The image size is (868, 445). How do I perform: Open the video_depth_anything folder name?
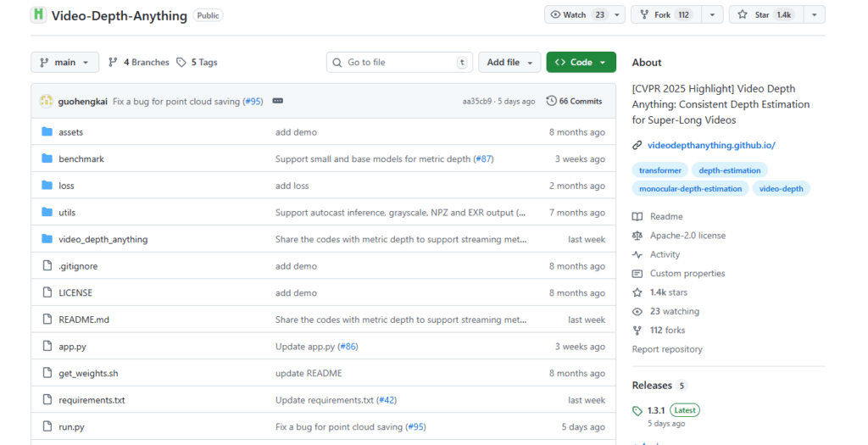click(x=103, y=240)
